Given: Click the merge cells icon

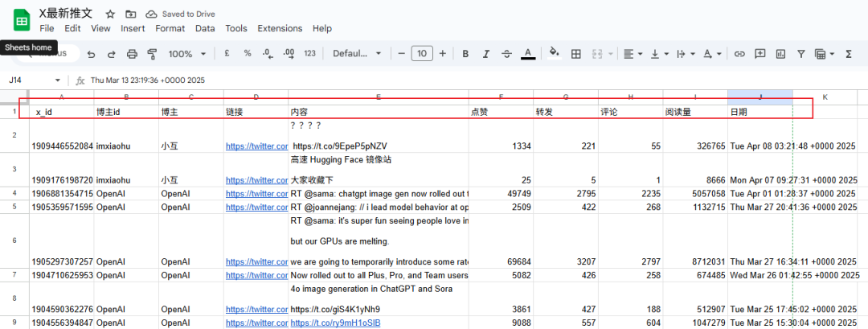Looking at the screenshot, I should [596, 54].
